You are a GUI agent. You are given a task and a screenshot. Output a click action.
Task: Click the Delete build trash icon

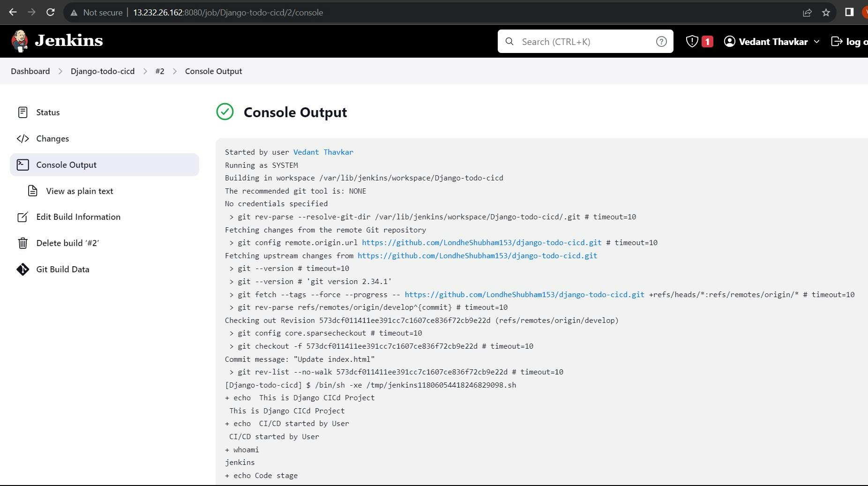point(22,243)
